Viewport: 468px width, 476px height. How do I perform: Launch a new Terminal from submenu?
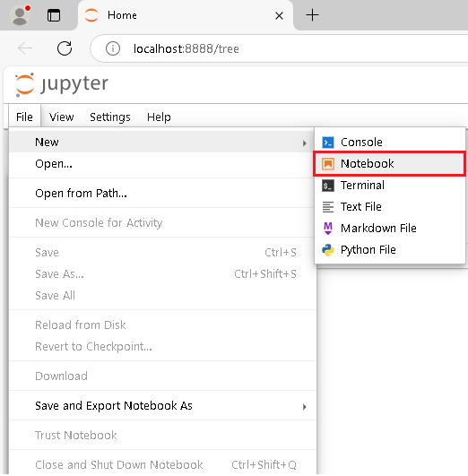click(390, 186)
